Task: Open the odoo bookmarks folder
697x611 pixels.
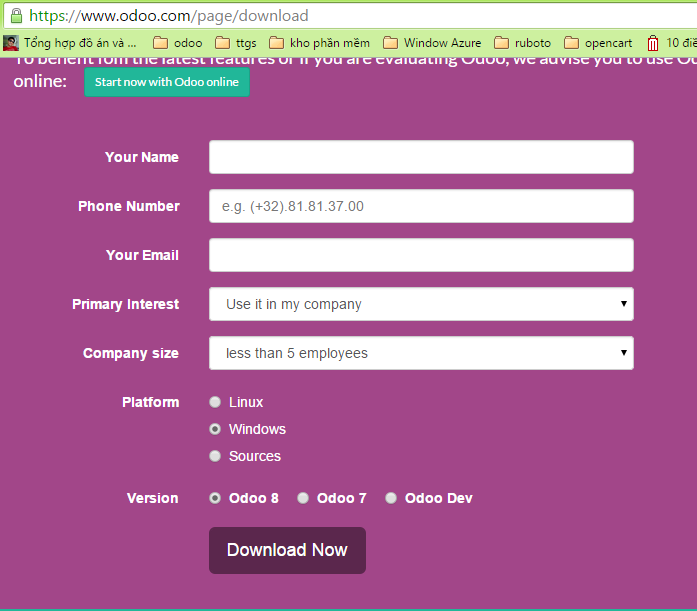Action: tap(177, 43)
